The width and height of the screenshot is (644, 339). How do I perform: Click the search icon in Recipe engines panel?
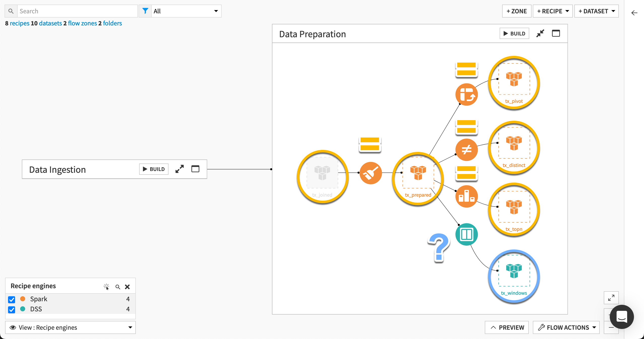tap(117, 286)
